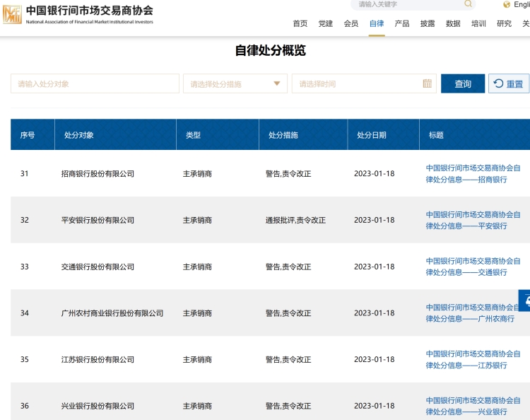The width and height of the screenshot is (530, 420).
Task: Open the 自律 navigation menu
Action: 377,23
